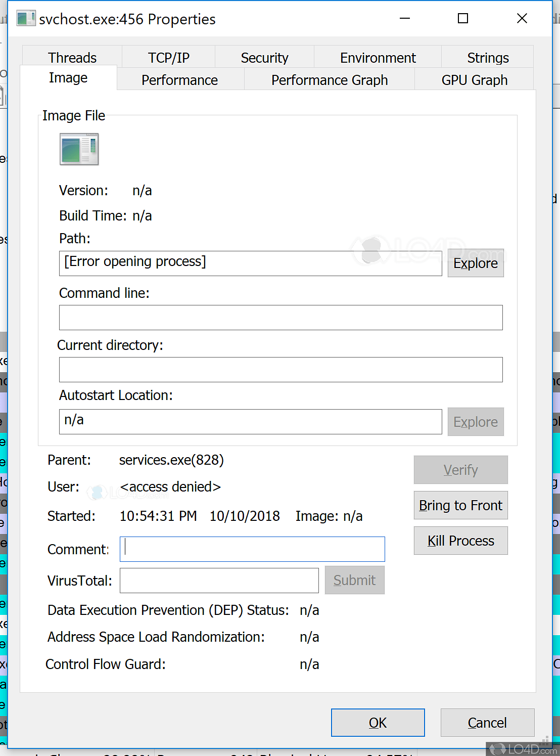
Task: Select the Performance tab
Action: [179, 79]
